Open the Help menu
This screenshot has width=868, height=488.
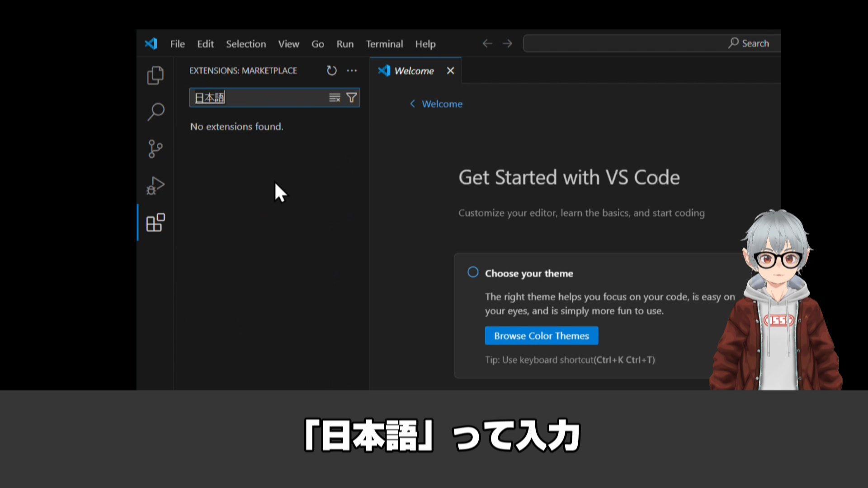[425, 44]
